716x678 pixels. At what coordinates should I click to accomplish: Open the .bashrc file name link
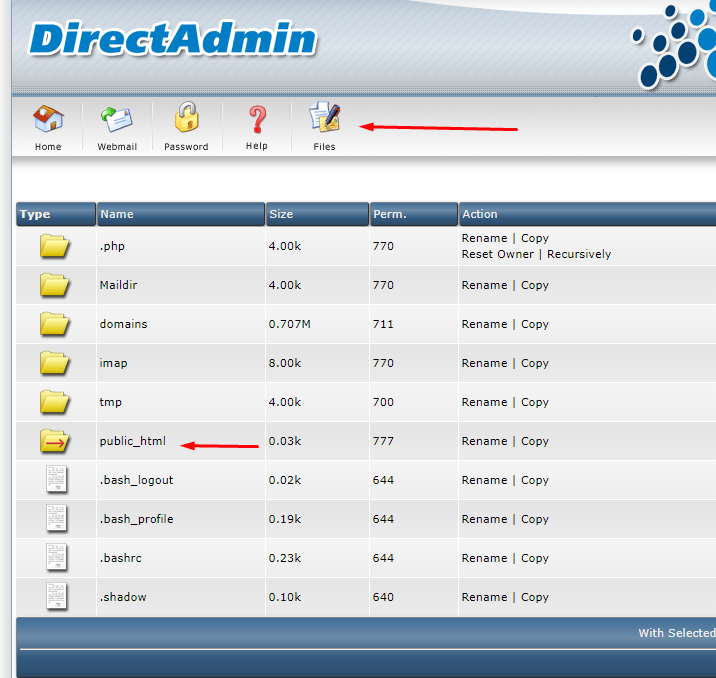(x=121, y=558)
